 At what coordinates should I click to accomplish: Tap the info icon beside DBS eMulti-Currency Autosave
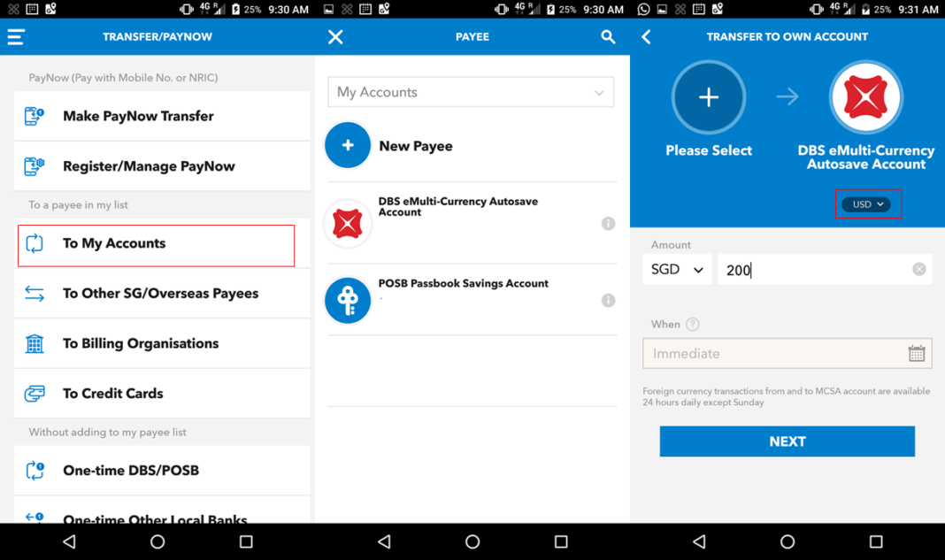tap(608, 223)
